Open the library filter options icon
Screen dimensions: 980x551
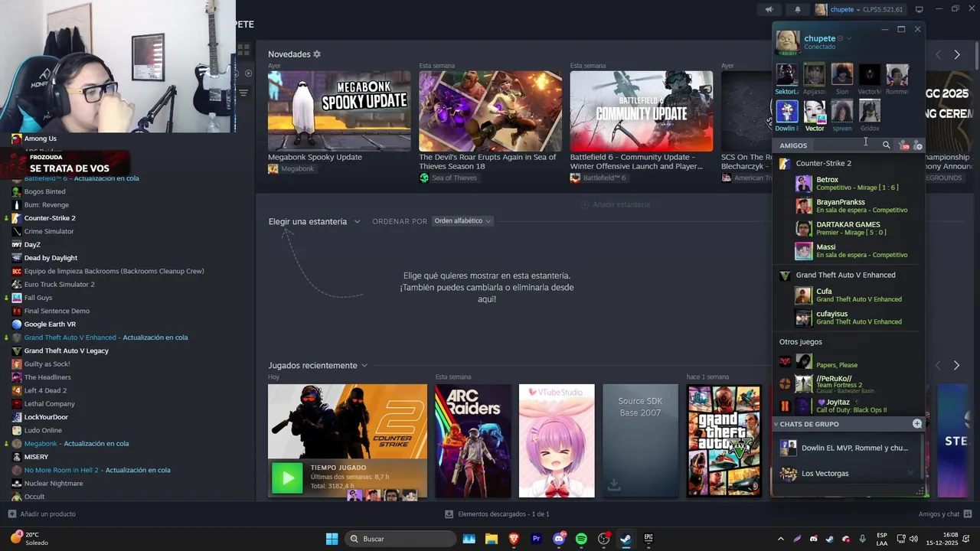click(x=243, y=93)
